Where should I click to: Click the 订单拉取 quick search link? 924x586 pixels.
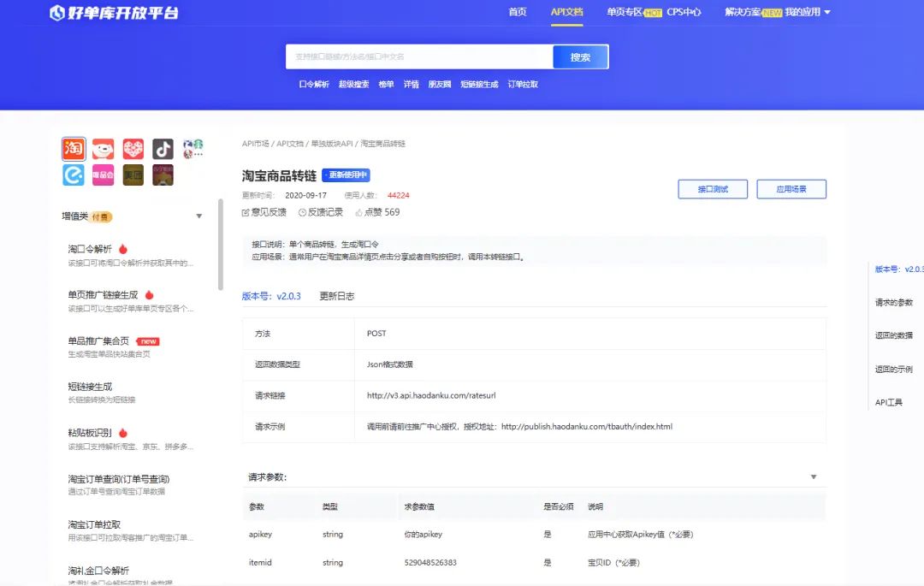point(523,84)
